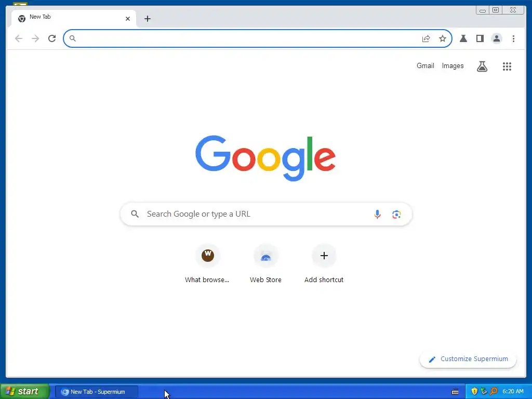Open the Images link
Viewport: 532px width, 399px height.
pyautogui.click(x=453, y=66)
